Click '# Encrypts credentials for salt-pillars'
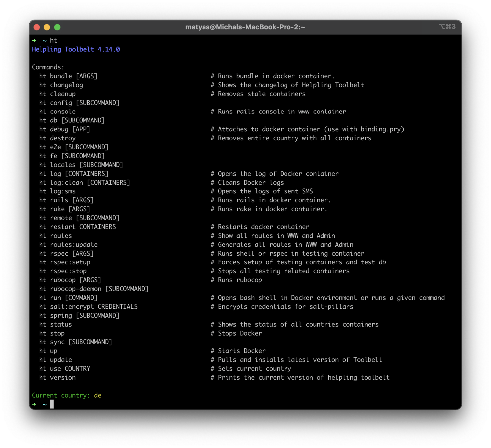Screen dimensions: 491x448 [x=282, y=307]
